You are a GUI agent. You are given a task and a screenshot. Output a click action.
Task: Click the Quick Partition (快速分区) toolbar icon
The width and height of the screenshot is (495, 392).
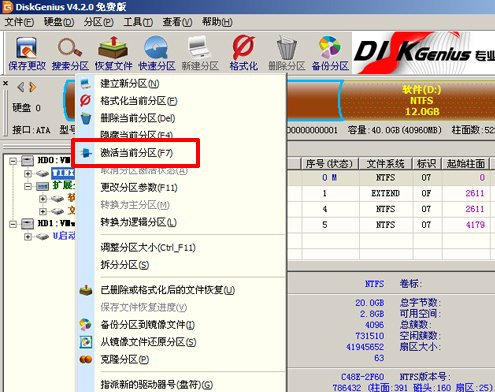[157, 54]
